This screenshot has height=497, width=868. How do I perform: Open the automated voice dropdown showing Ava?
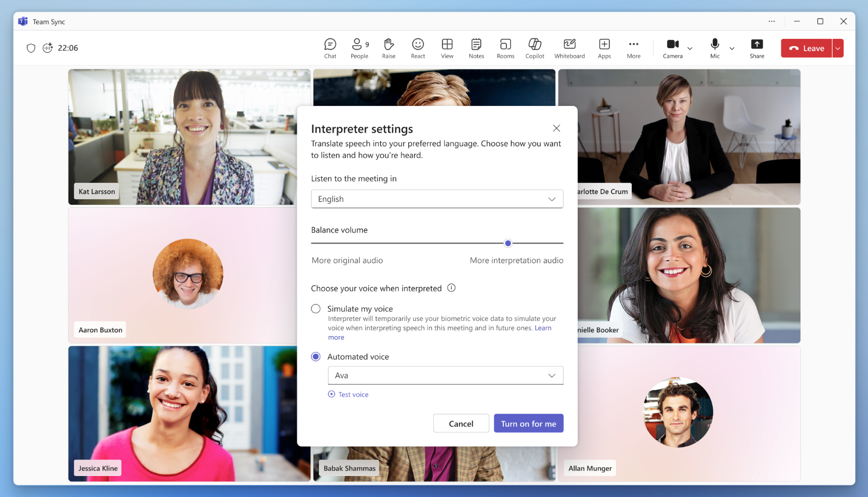(446, 375)
